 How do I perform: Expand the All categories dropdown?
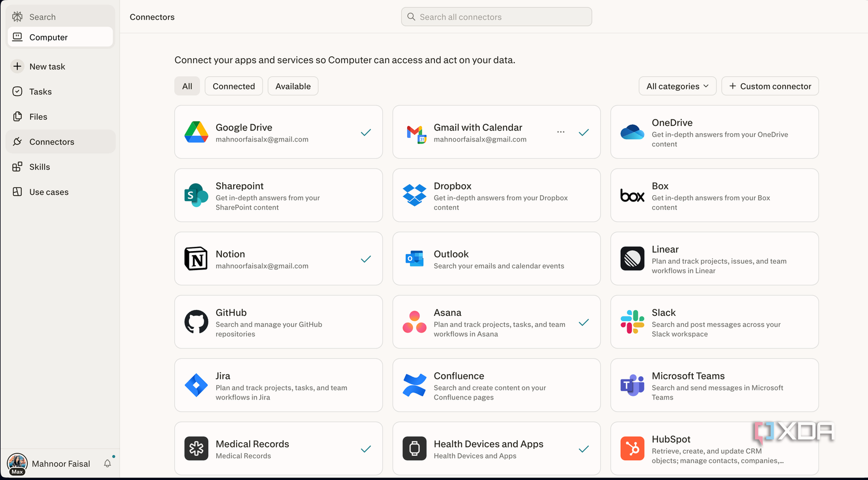click(x=677, y=86)
